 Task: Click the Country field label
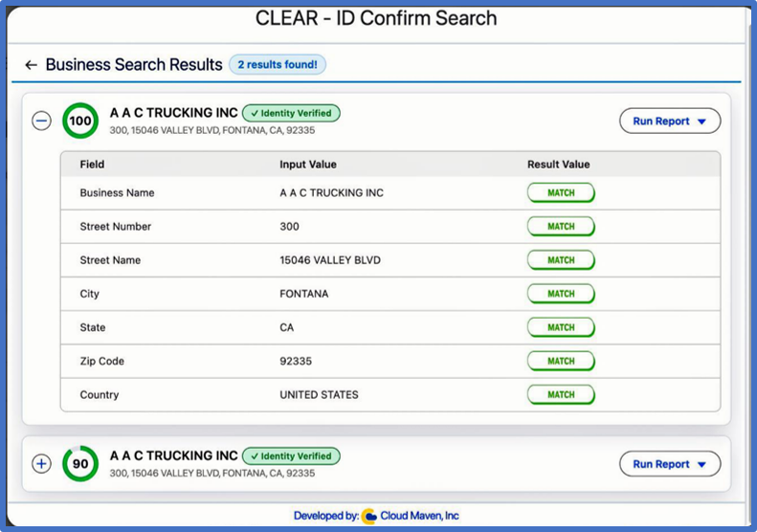click(100, 394)
